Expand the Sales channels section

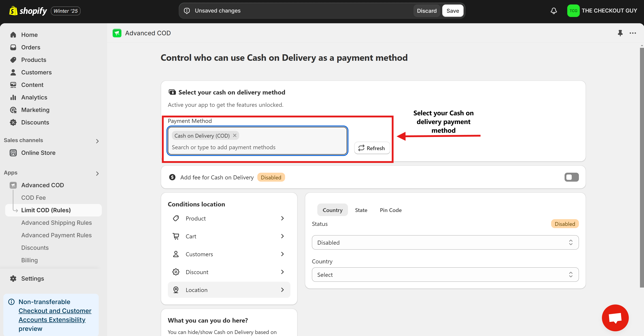click(x=97, y=141)
